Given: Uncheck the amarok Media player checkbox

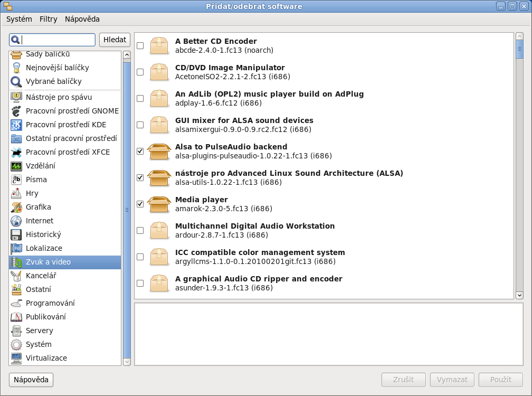Looking at the screenshot, I should tap(140, 204).
